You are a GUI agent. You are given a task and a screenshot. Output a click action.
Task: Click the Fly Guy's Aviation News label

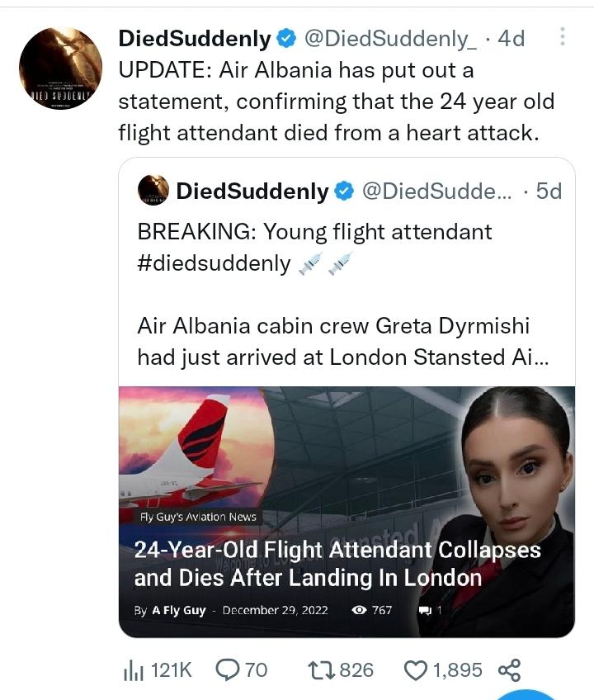click(197, 517)
